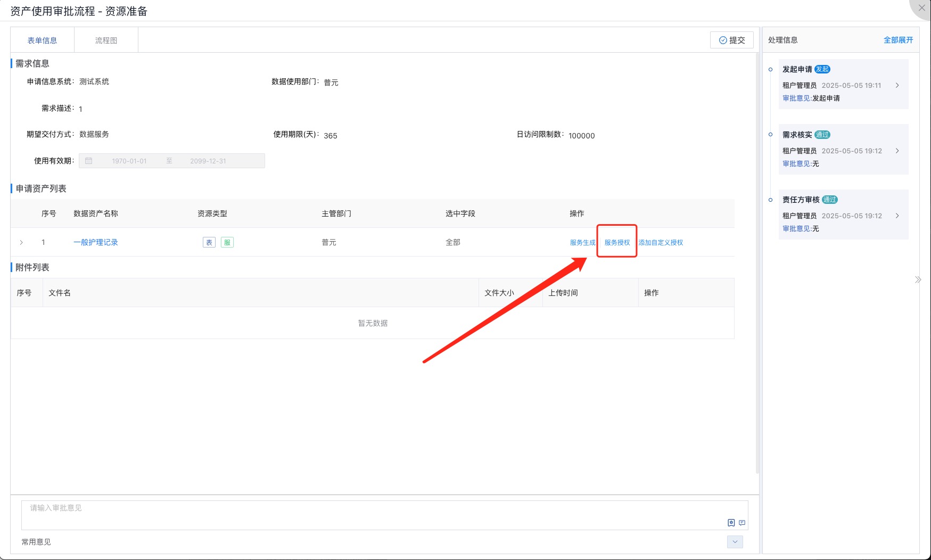The image size is (931, 560).
Task: Click the 主管部门 column header
Action: tap(336, 213)
